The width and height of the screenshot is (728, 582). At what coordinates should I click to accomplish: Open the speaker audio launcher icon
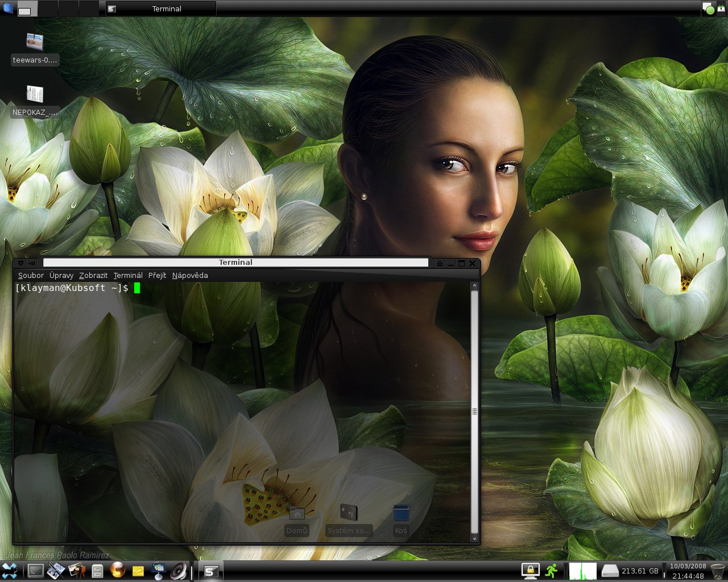tap(178, 571)
